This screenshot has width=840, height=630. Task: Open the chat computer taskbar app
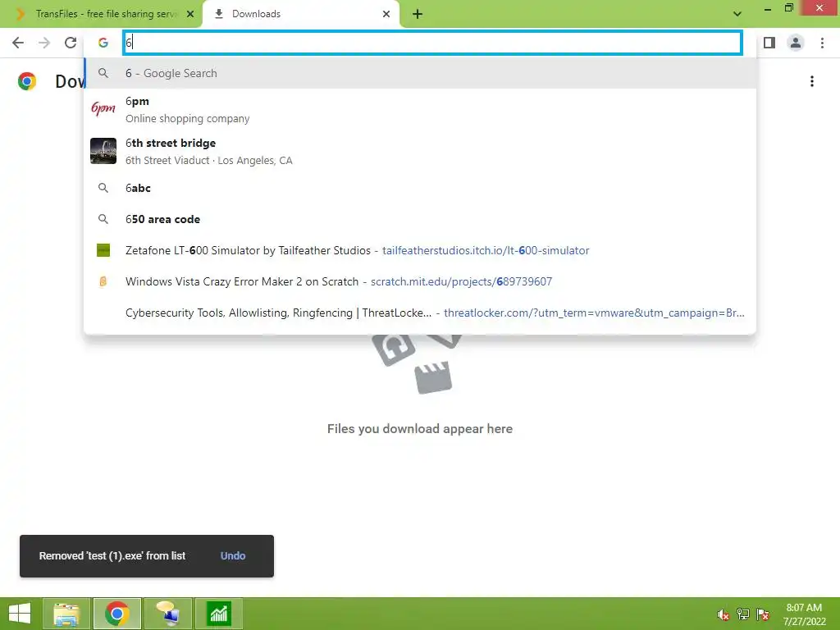point(167,614)
